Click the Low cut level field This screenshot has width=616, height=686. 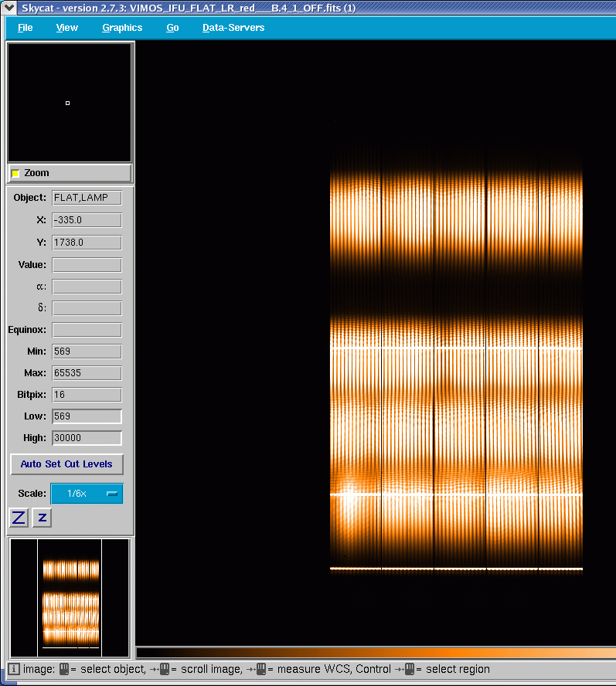coord(87,416)
